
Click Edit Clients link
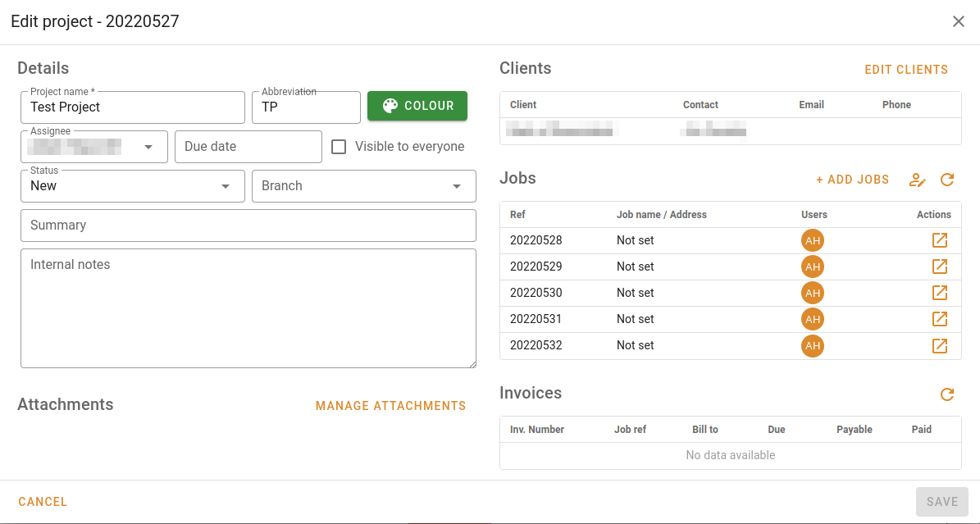tap(906, 70)
